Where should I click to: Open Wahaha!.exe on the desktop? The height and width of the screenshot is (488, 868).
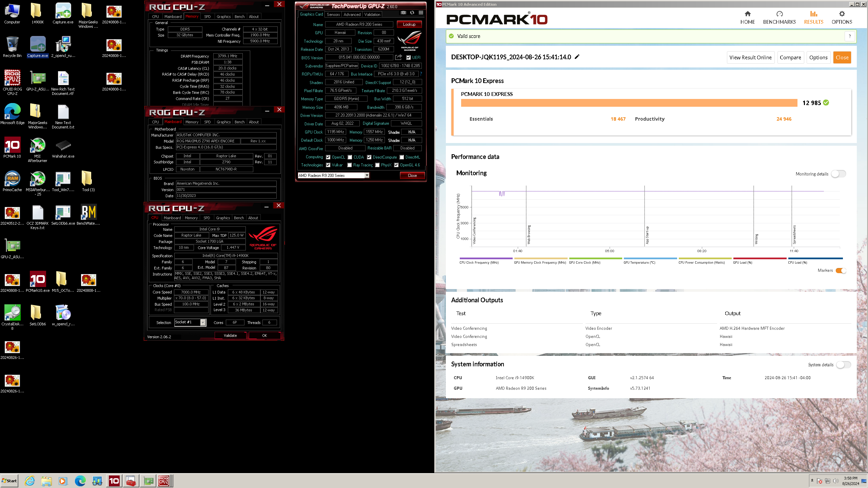click(x=63, y=147)
